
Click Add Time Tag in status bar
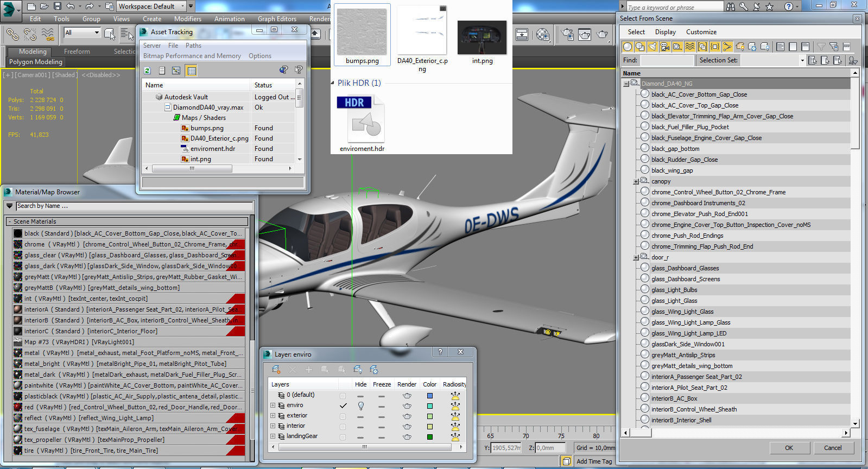coord(594,461)
